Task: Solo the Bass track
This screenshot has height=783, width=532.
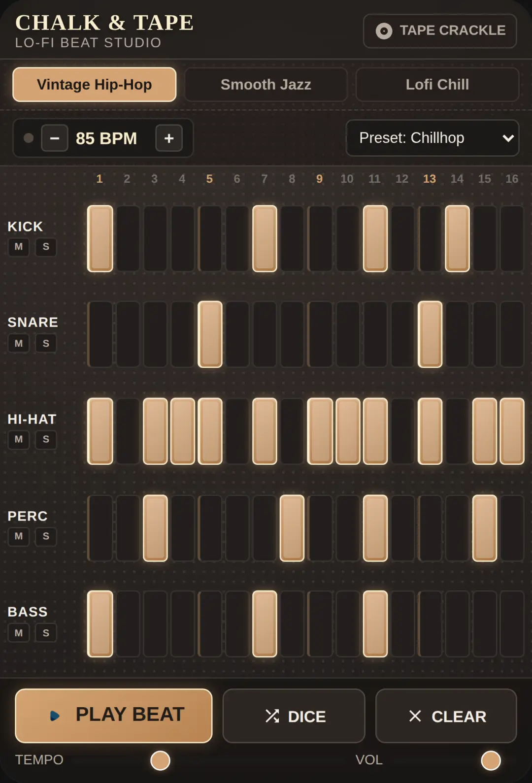Action: coord(46,633)
